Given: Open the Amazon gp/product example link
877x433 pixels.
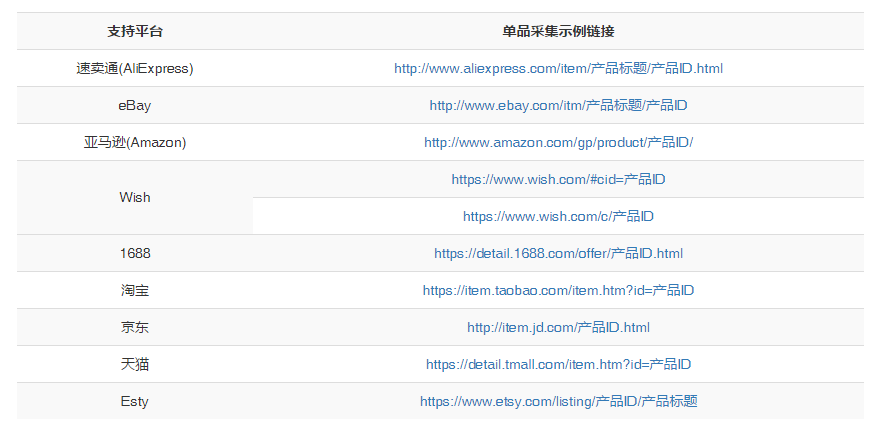Looking at the screenshot, I should pos(558,142).
